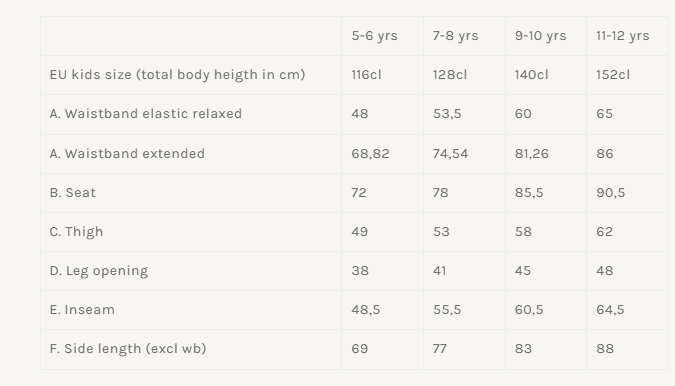Click the 41 leg opening value

(439, 271)
